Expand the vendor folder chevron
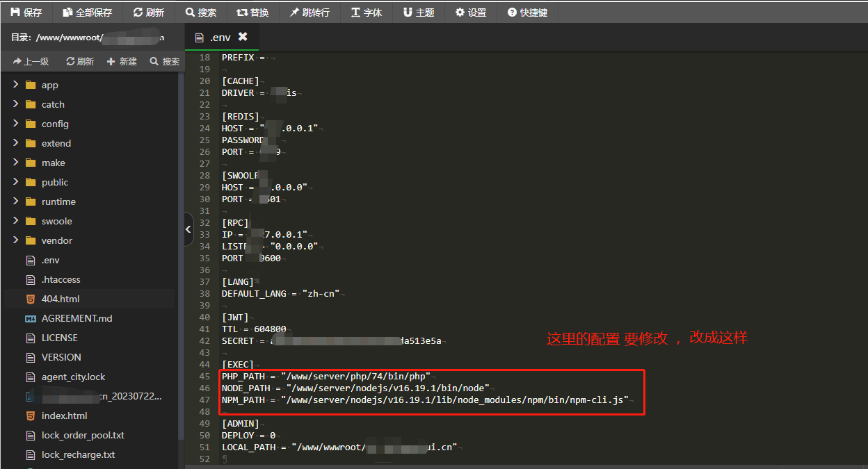 tap(15, 240)
